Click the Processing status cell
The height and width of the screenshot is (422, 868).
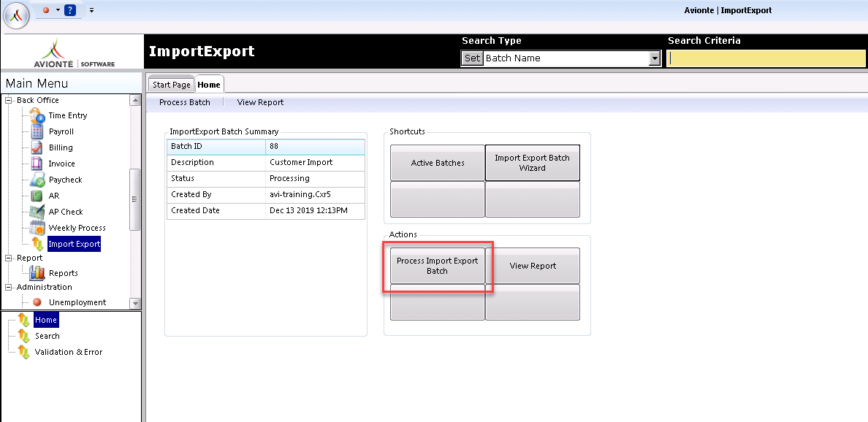(x=315, y=179)
